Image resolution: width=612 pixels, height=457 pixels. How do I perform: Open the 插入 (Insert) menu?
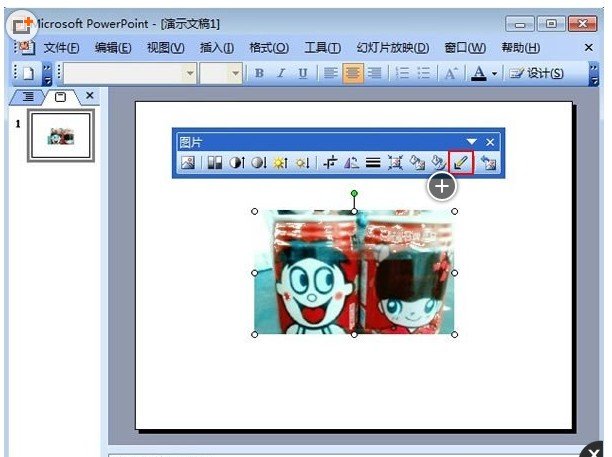coord(216,48)
